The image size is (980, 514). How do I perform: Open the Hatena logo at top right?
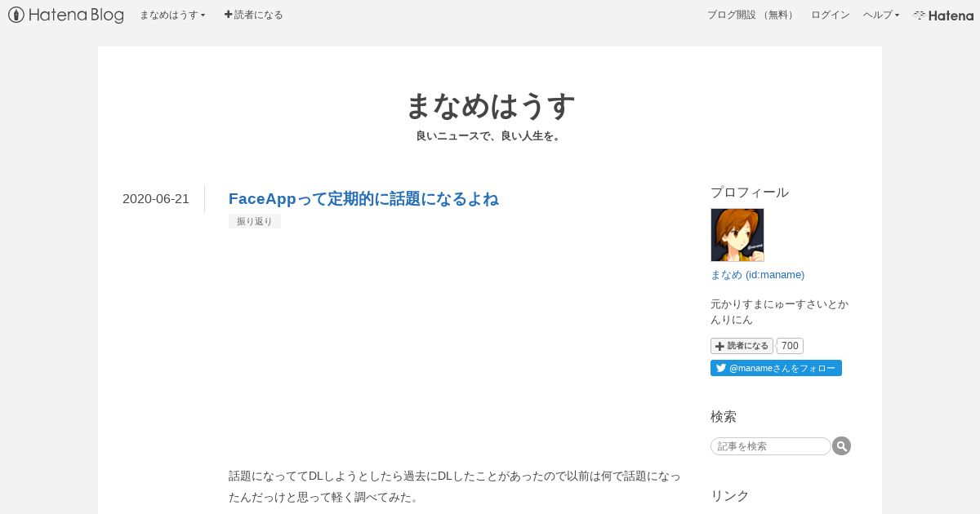(x=943, y=15)
